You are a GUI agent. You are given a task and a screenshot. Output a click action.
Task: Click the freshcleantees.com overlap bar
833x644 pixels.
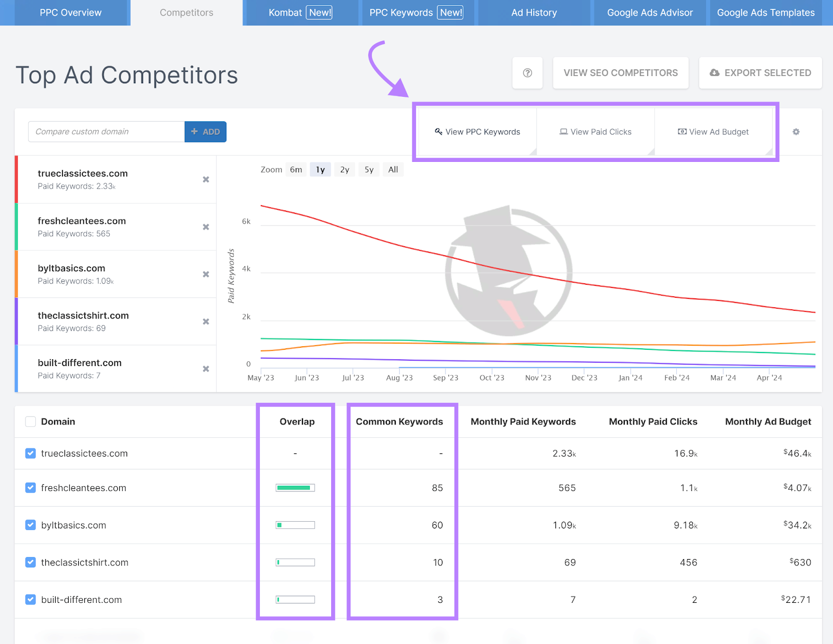pyautogui.click(x=295, y=488)
